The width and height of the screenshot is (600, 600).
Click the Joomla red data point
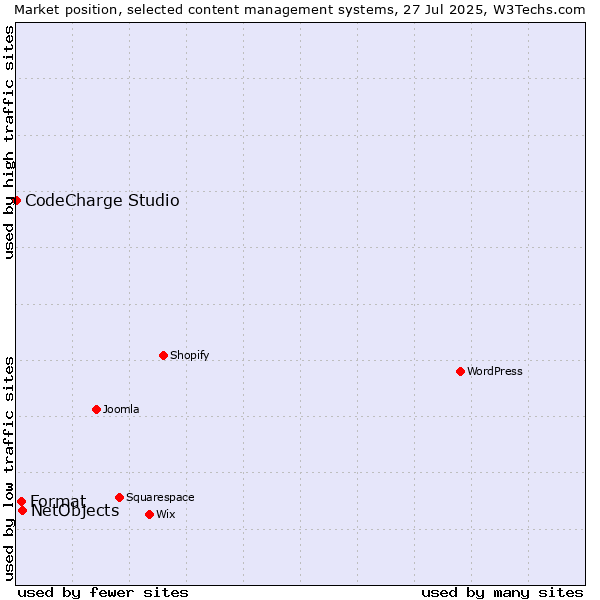point(96,409)
